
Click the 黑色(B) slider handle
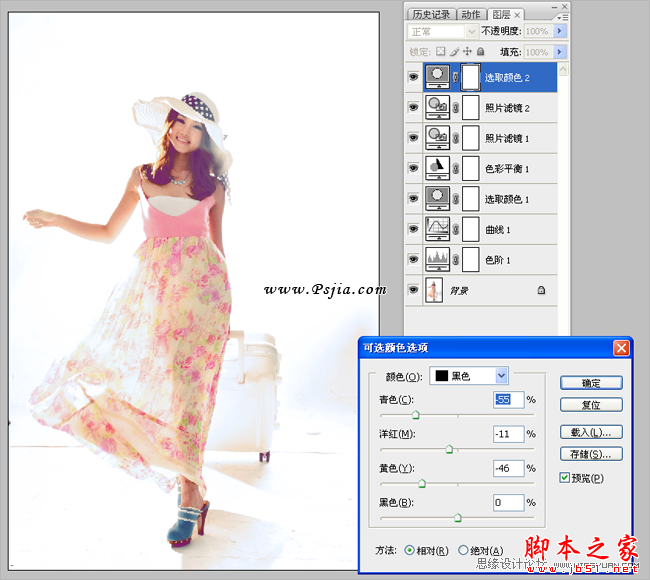point(458,517)
